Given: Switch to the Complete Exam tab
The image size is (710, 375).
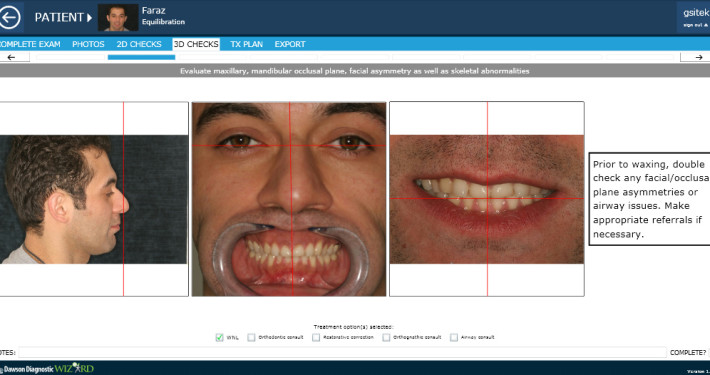Looking at the screenshot, I should point(30,44).
